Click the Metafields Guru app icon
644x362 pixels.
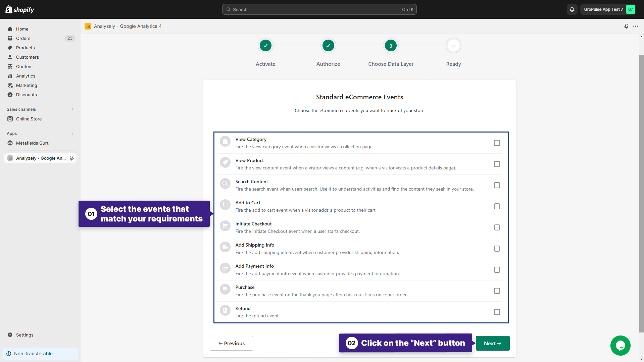click(10, 143)
